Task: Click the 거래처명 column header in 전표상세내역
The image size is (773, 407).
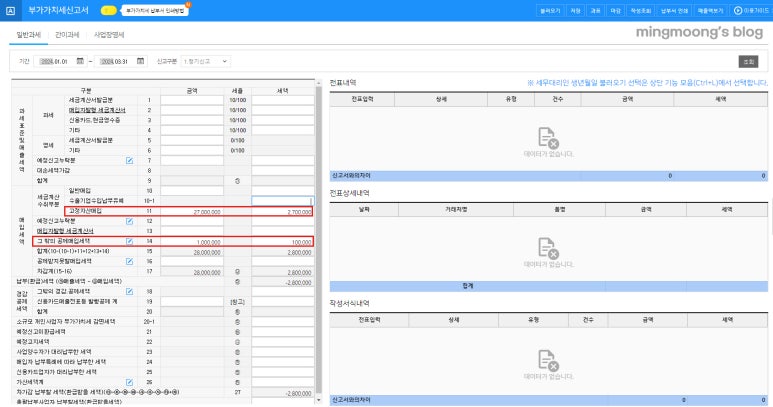Action: click(x=456, y=209)
